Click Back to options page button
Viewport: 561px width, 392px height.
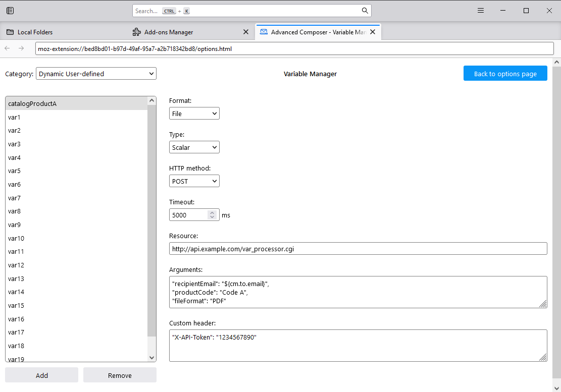[x=505, y=73]
